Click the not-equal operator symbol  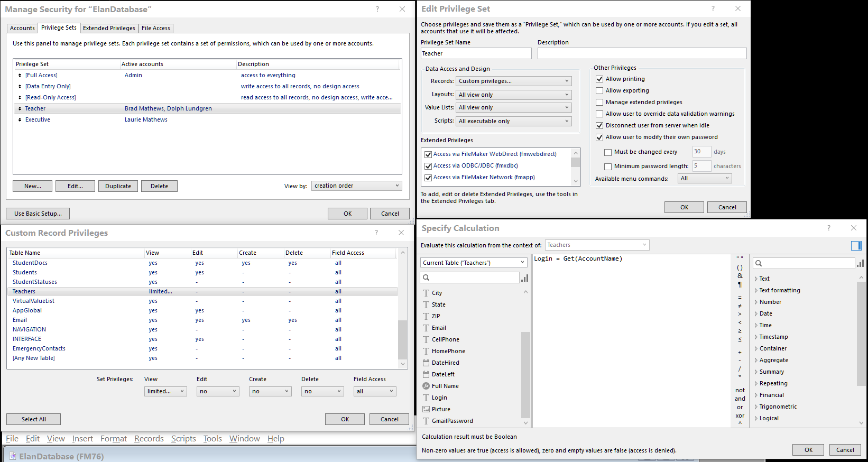coord(740,306)
